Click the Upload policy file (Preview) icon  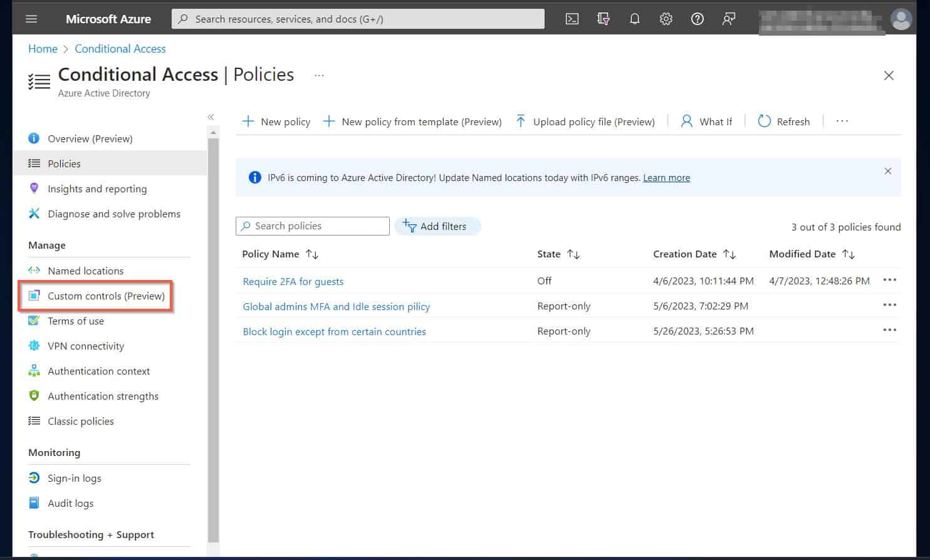(x=520, y=121)
